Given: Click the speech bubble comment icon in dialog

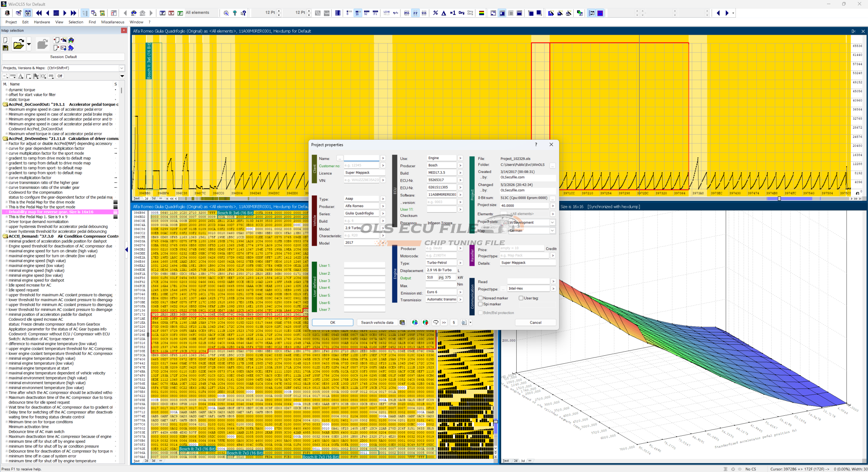Looking at the screenshot, I should tap(436, 322).
